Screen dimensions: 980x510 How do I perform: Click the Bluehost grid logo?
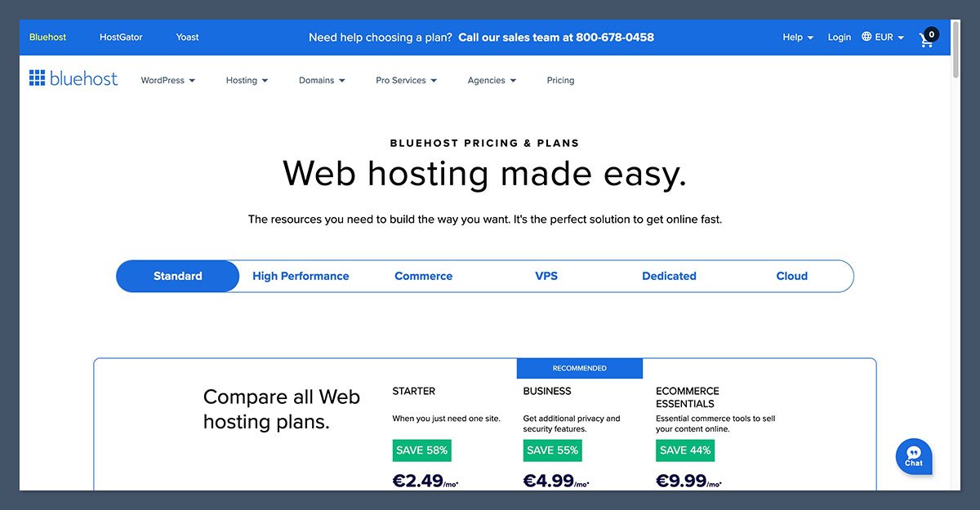38,78
